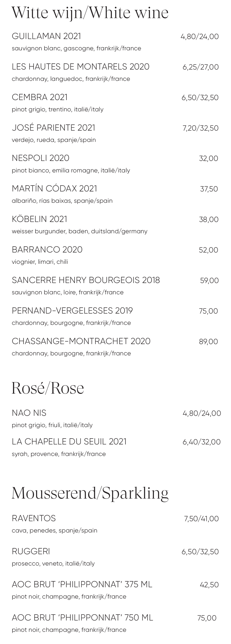Select the RAVENTOS cava entry

pos(34,518)
